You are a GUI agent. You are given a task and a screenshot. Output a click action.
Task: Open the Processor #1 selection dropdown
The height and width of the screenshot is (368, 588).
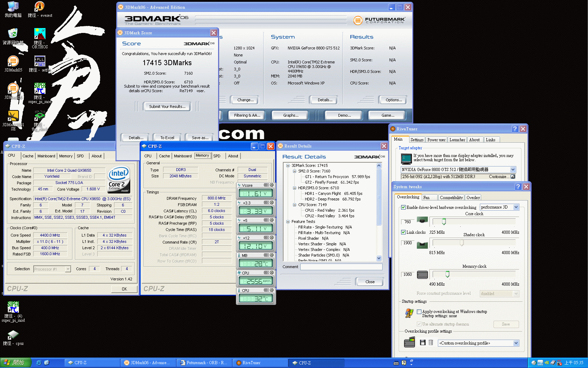(x=52, y=269)
